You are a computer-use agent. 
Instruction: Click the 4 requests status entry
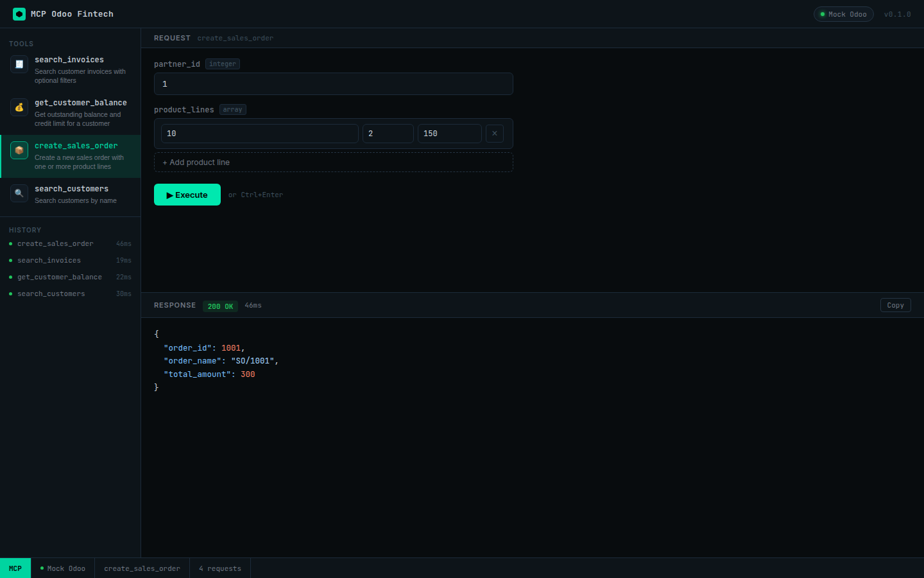[220, 568]
